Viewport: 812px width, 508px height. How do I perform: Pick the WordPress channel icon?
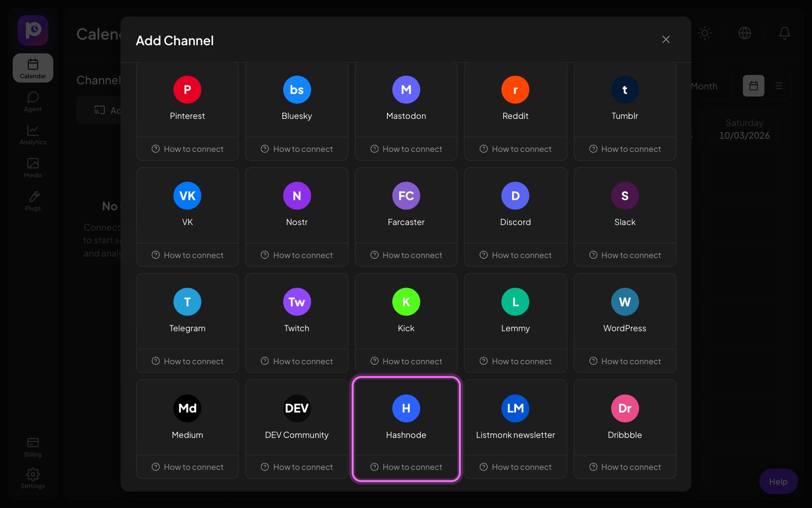pos(625,302)
